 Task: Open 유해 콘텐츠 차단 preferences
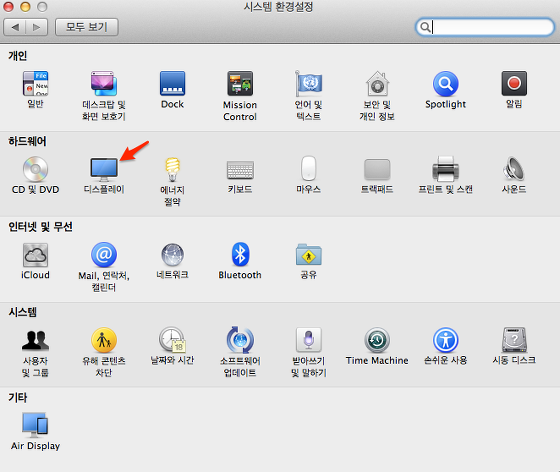(x=104, y=340)
